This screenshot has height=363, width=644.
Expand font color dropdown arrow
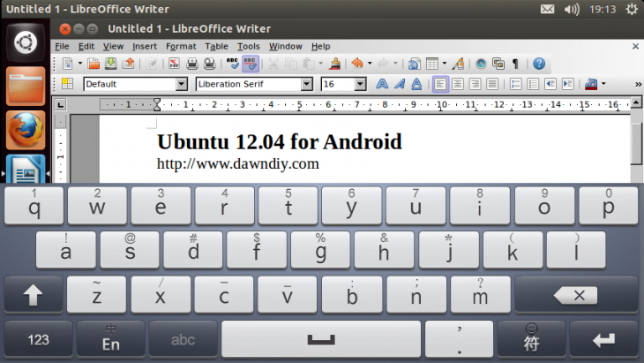click(603, 84)
